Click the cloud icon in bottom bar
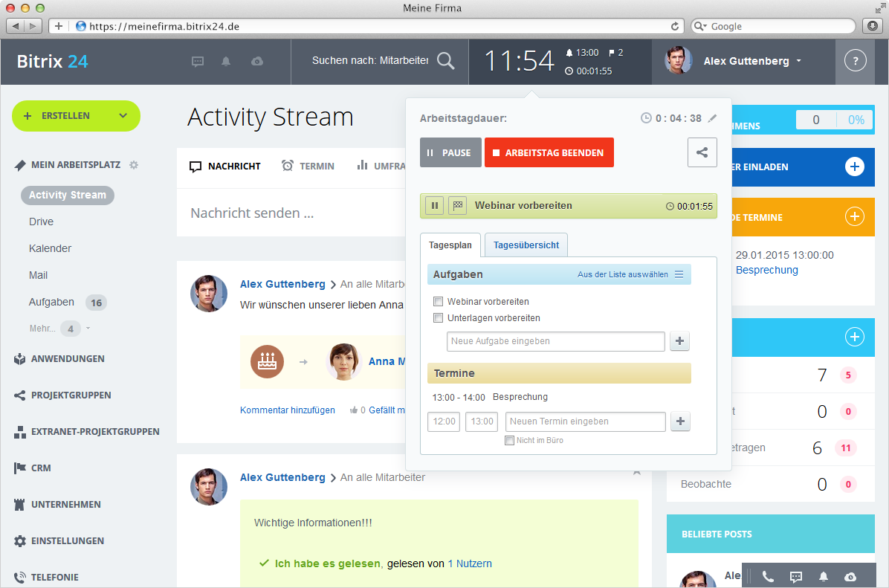The height and width of the screenshot is (588, 889). (850, 577)
